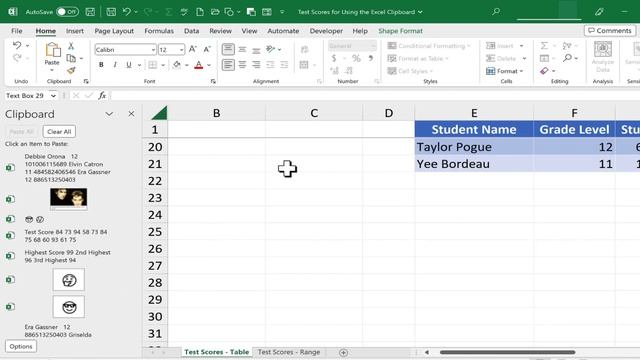Toggle Underline formatting
Image resolution: width=640 pixels, height=360 pixels.
[x=129, y=64]
